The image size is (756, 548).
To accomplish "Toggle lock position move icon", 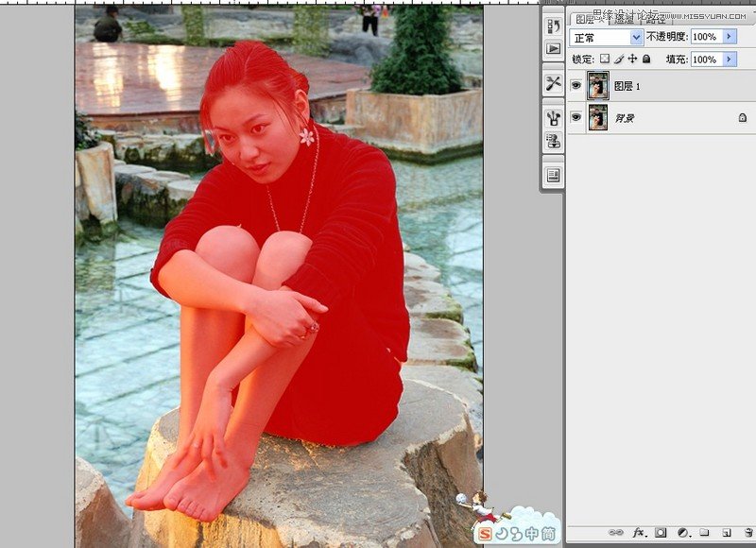I will tap(632, 59).
